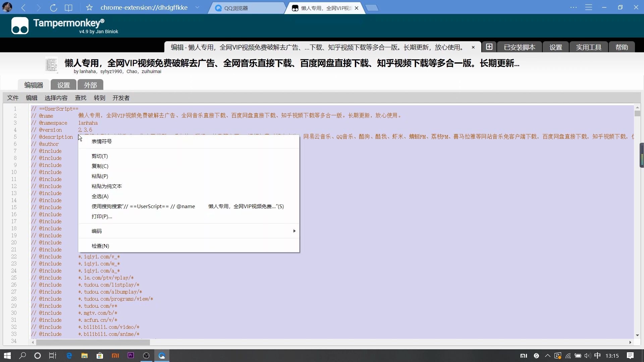This screenshot has height=362, width=644.
Task: Open Task View on taskbar
Action: point(53,356)
